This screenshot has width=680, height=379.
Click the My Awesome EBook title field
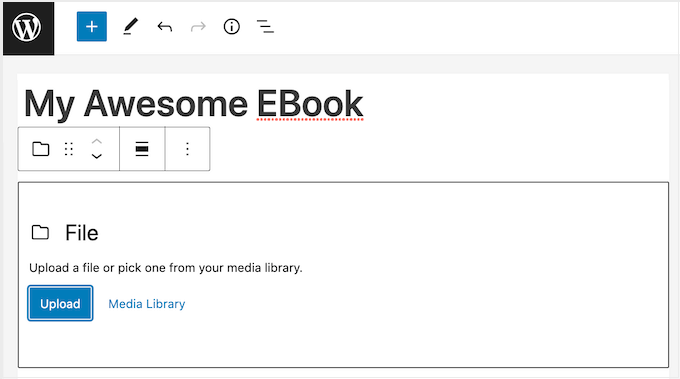point(193,104)
